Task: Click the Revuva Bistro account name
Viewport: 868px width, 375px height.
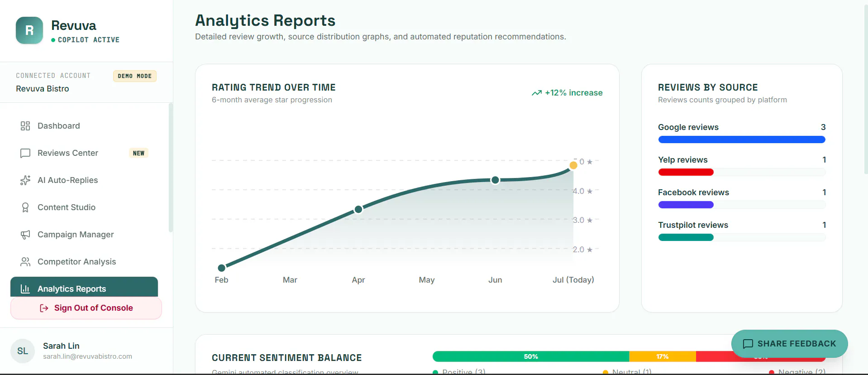Action: [x=43, y=89]
